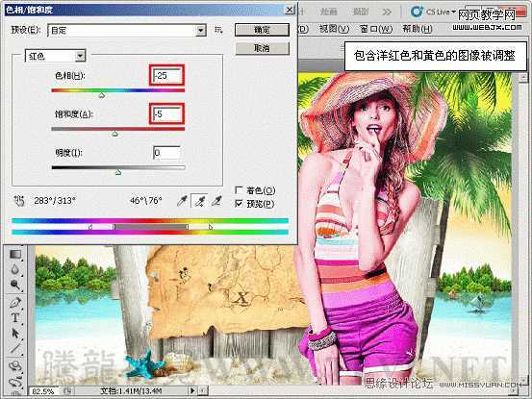The image size is (532, 399).
Task: Click the 明度 lightness slider handle
Action: pos(118,172)
